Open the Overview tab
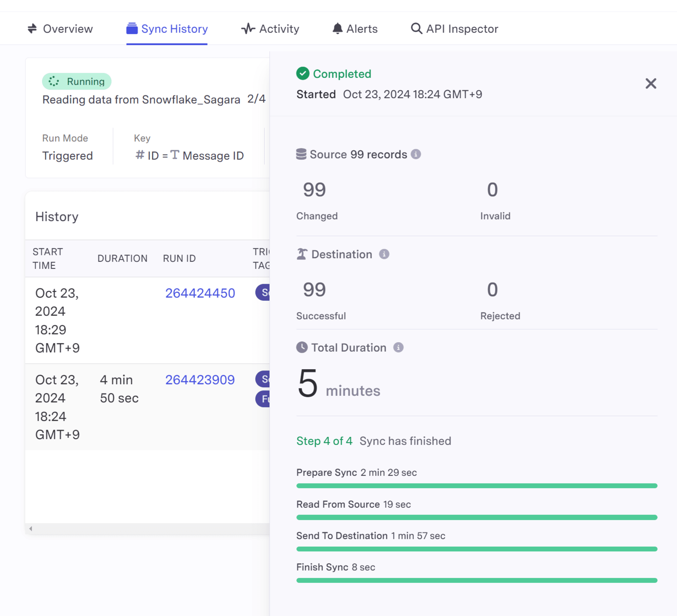 pyautogui.click(x=60, y=29)
